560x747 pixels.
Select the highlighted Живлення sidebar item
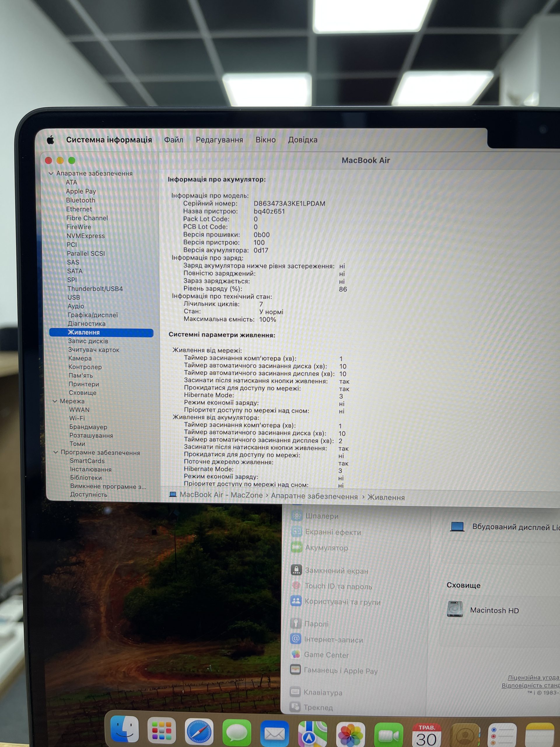pos(101,332)
